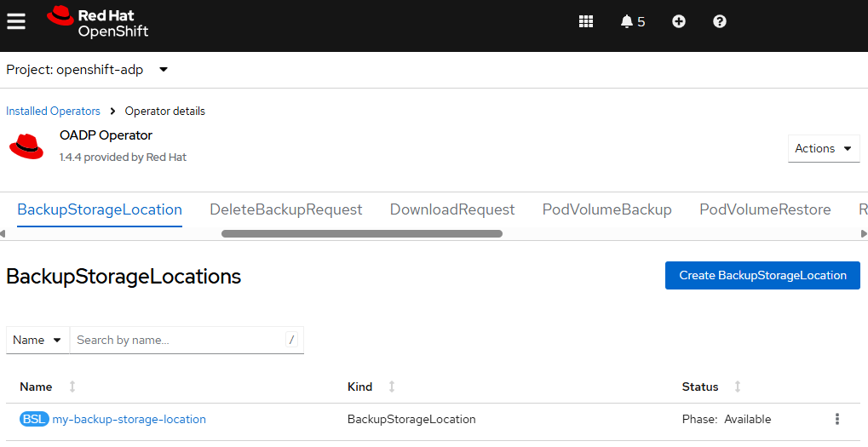Click the OADP Operator red hat icon
Screen dimensions: 868x447
coord(26,146)
